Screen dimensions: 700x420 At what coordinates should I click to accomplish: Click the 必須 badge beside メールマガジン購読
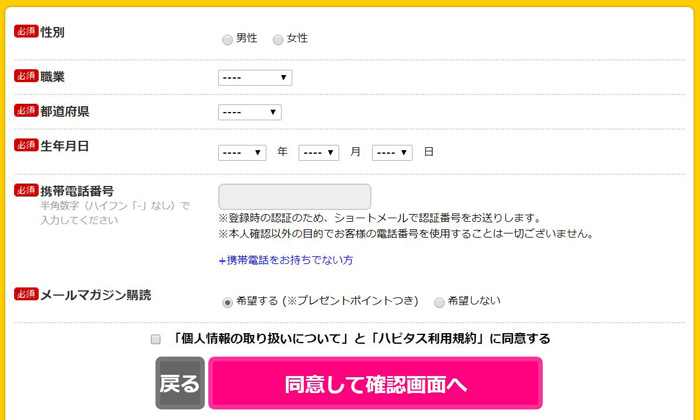click(x=26, y=294)
